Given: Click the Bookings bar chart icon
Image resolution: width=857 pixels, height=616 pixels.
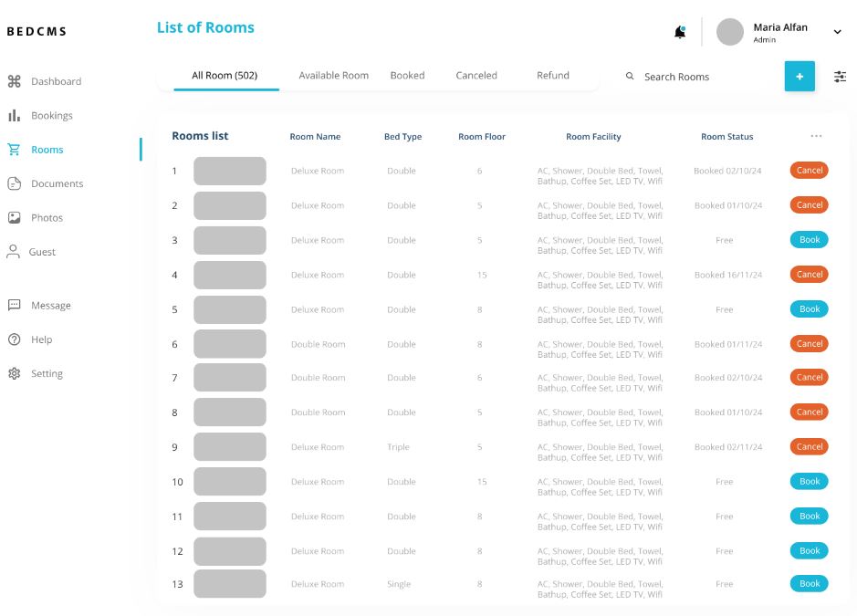Looking at the screenshot, I should 14,116.
